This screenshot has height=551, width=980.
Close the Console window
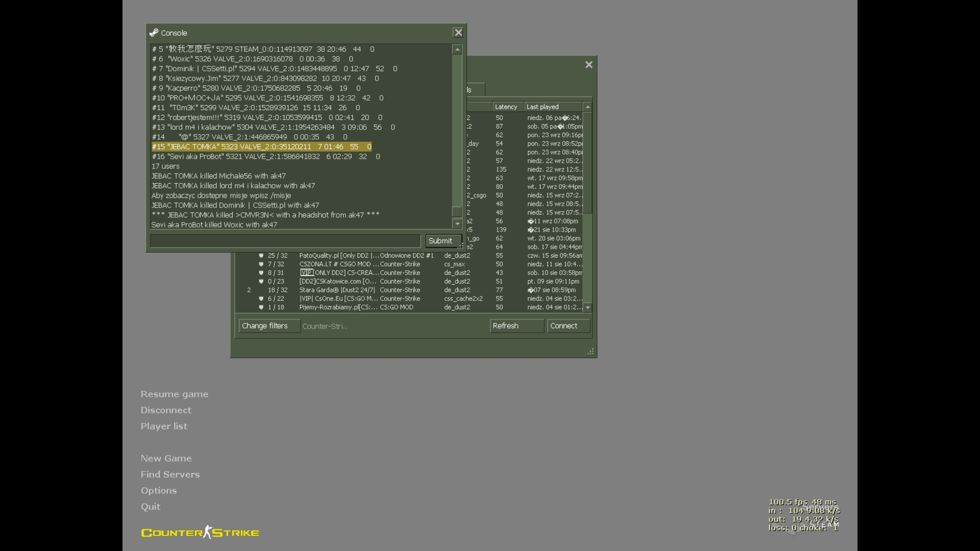click(458, 33)
